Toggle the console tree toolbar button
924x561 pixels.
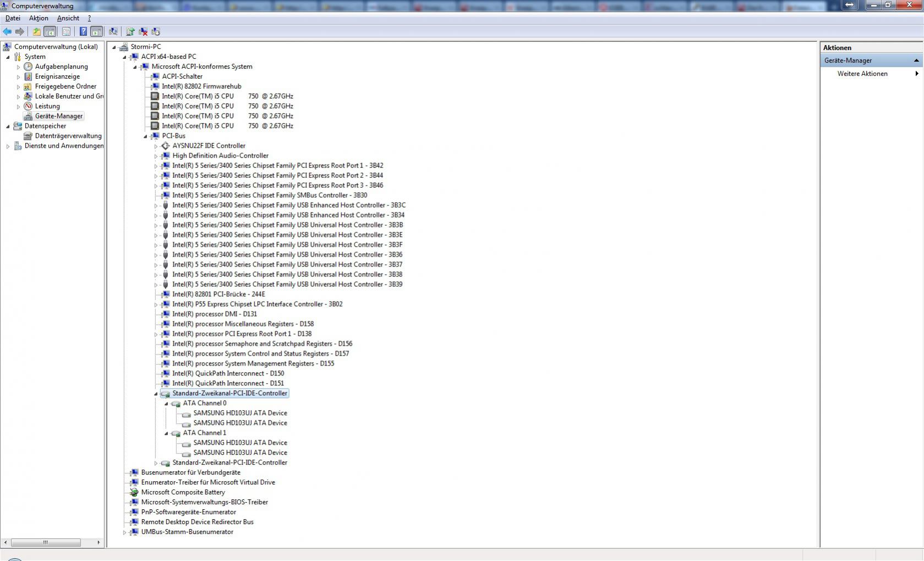click(50, 32)
